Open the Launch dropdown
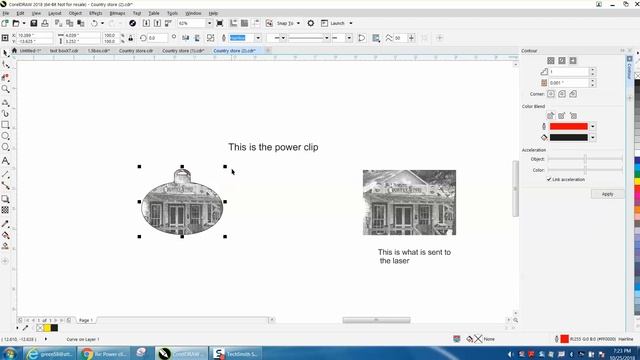The image size is (640, 360). pyautogui.click(x=351, y=23)
